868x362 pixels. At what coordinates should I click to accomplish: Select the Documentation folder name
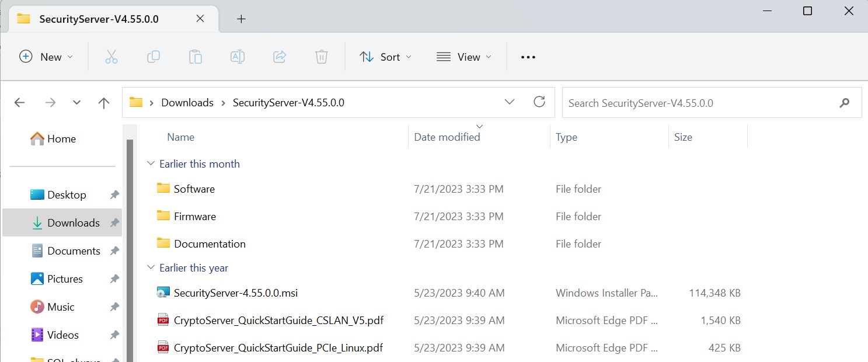point(210,243)
